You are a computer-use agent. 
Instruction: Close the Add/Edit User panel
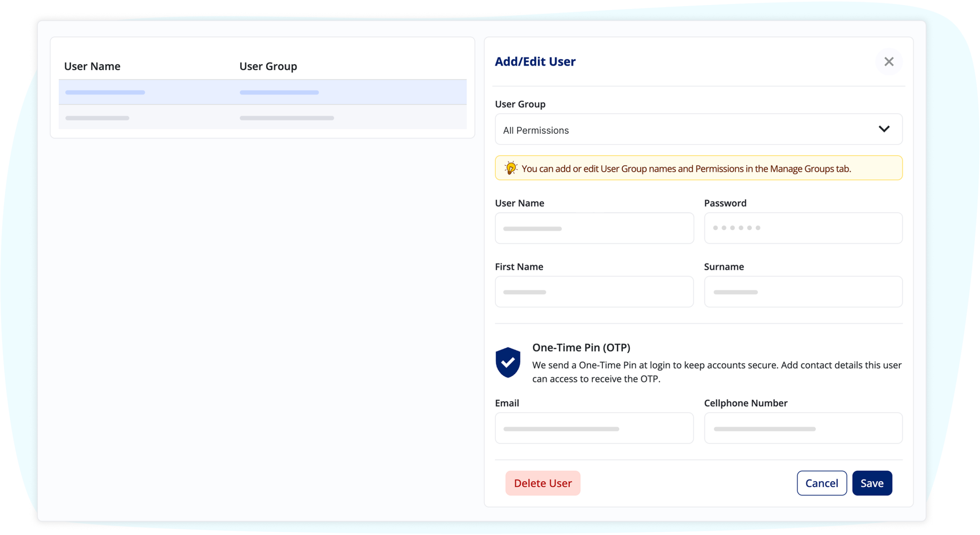click(x=889, y=62)
